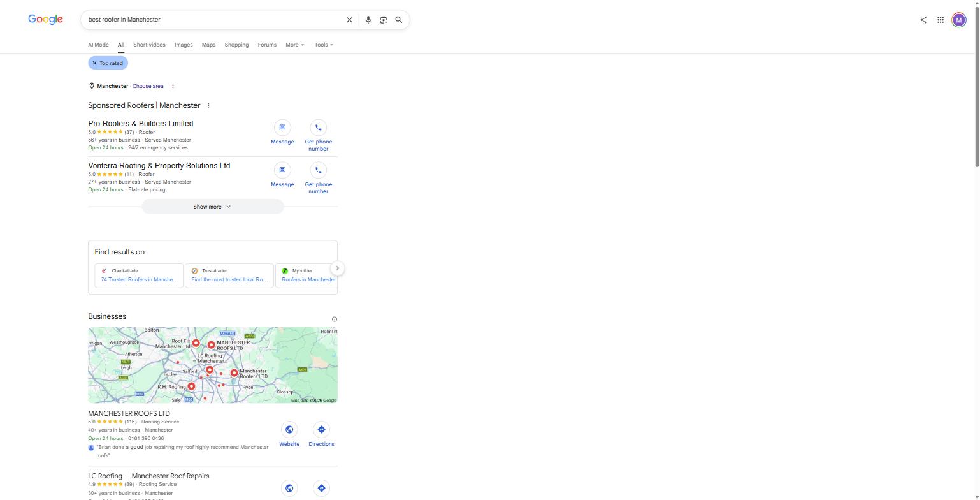Select MANCHESTER ROOFS LTD map pin
The image size is (980, 500).
211,345
